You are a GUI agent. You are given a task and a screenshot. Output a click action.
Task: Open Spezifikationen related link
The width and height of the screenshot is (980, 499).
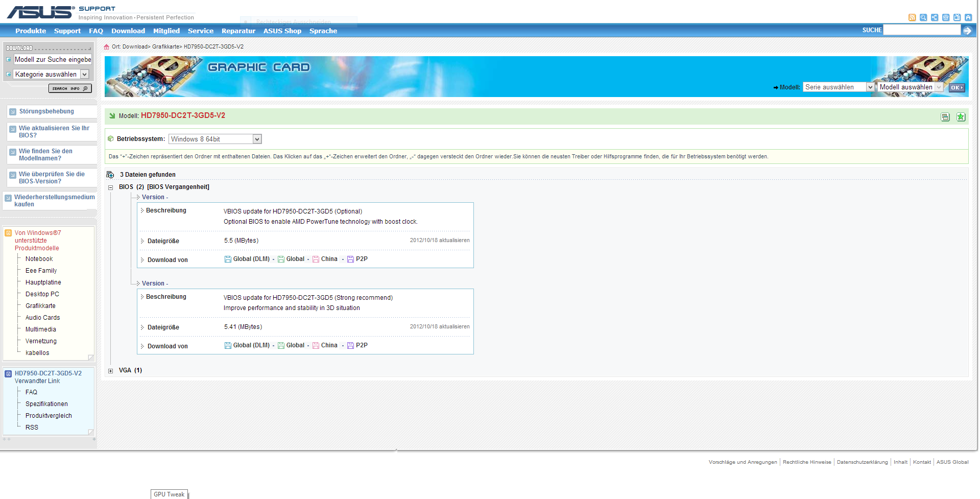coord(46,404)
